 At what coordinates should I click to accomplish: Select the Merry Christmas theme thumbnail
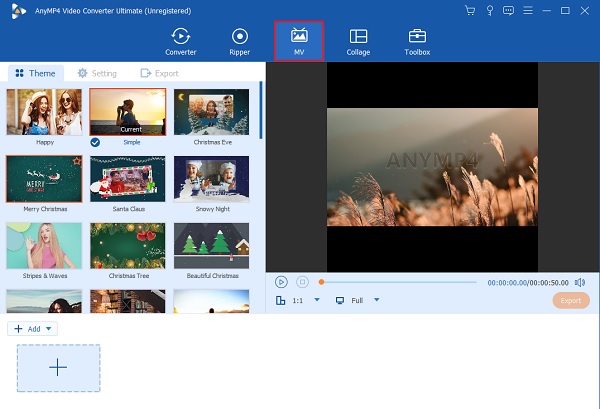(x=44, y=179)
